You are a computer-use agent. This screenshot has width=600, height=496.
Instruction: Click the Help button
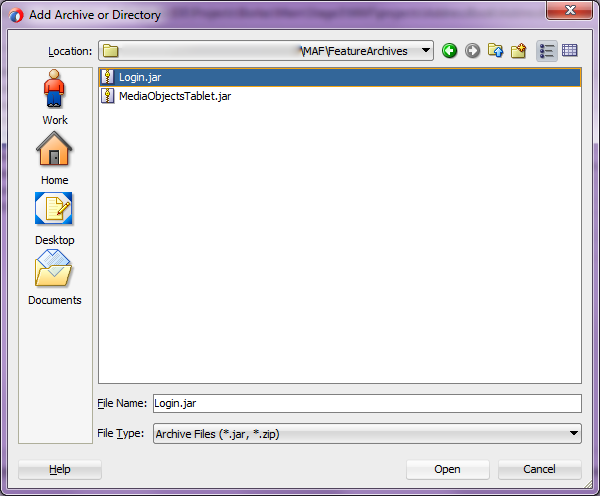[60, 469]
